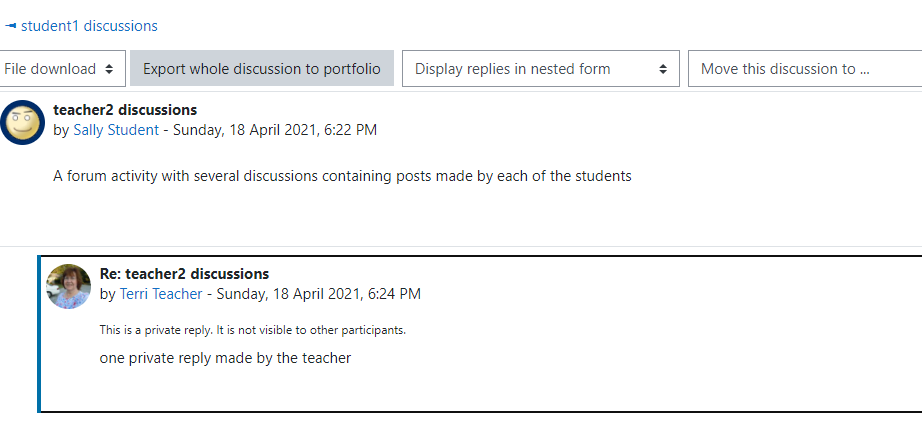Click the up-down arrows on File download
922x432 pixels.
(x=109, y=69)
